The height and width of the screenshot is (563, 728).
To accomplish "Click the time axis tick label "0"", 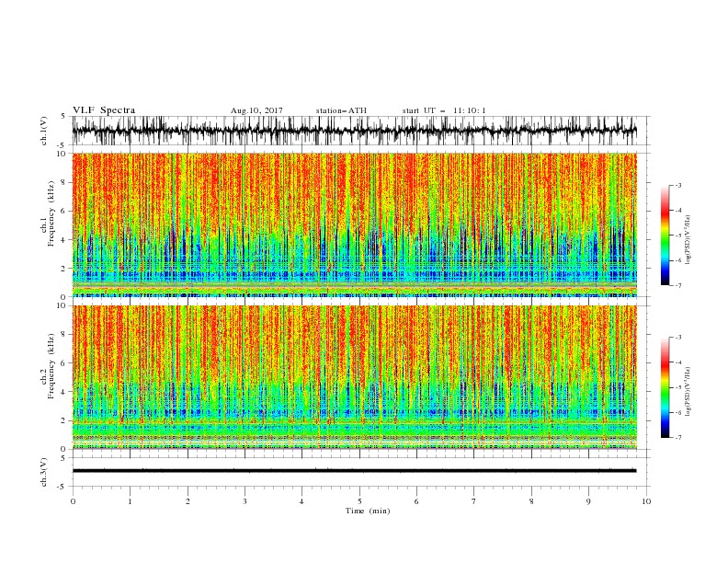I will pyautogui.click(x=73, y=501).
